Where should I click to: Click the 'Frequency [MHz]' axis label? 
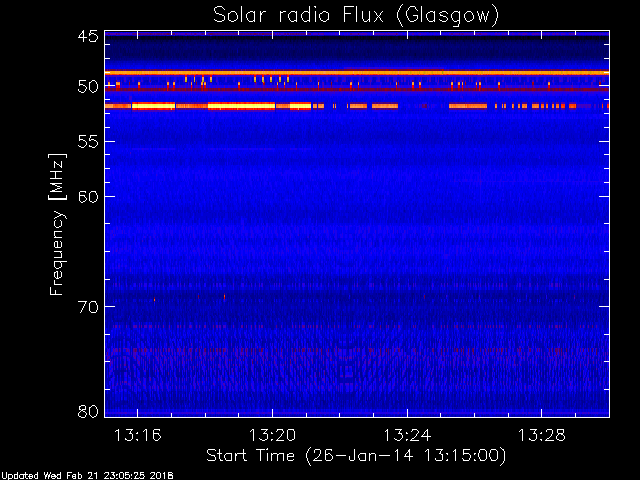pyautogui.click(x=57, y=224)
